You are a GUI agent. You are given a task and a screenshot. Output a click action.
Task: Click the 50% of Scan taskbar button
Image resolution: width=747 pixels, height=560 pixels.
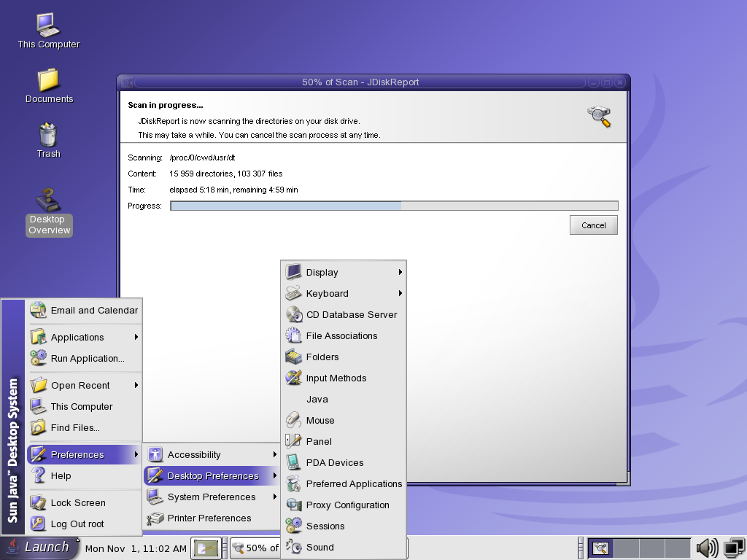coord(256,548)
